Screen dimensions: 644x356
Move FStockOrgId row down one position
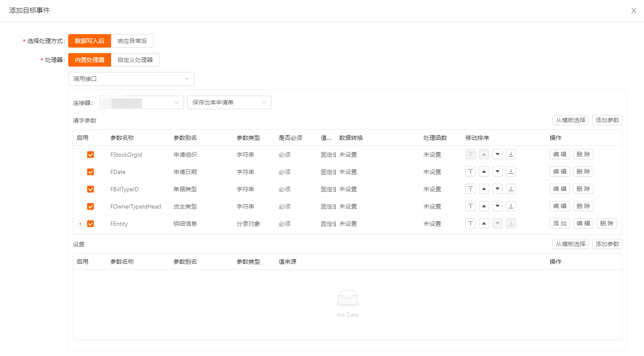[498, 155]
